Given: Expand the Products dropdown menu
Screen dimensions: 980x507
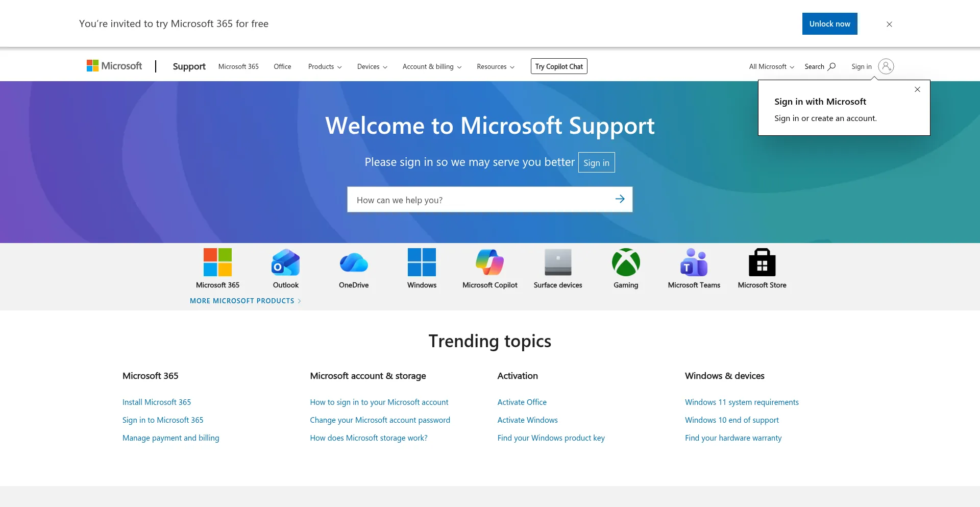Looking at the screenshot, I should pyautogui.click(x=325, y=67).
